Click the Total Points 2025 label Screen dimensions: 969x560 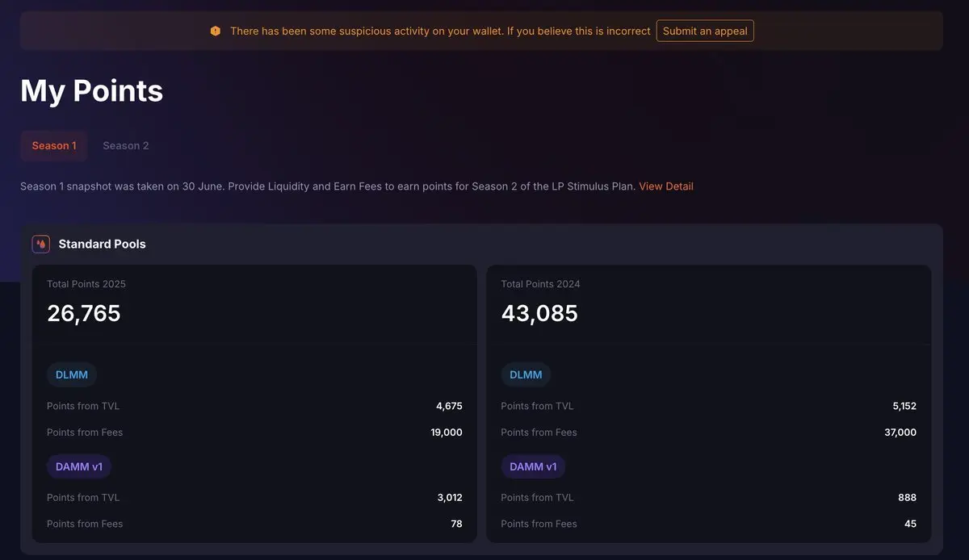pyautogui.click(x=86, y=284)
